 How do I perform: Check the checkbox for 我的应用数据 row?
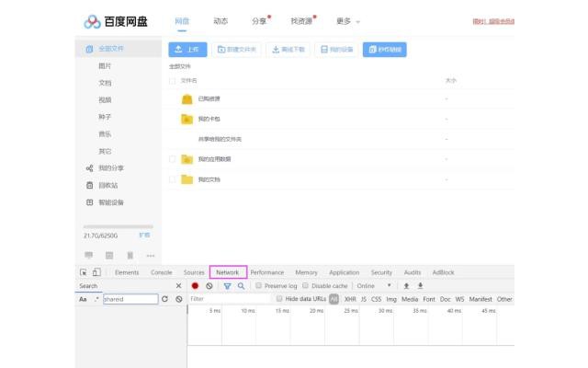tap(172, 159)
